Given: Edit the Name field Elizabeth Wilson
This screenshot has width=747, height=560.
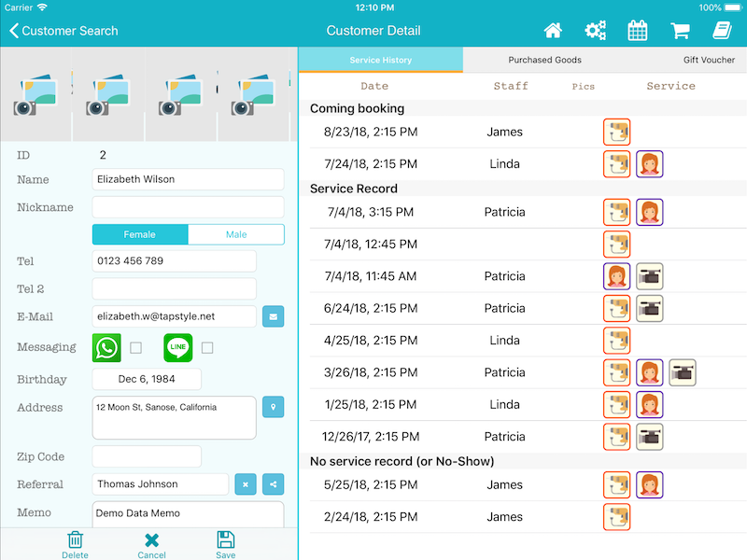Looking at the screenshot, I should pyautogui.click(x=189, y=179).
